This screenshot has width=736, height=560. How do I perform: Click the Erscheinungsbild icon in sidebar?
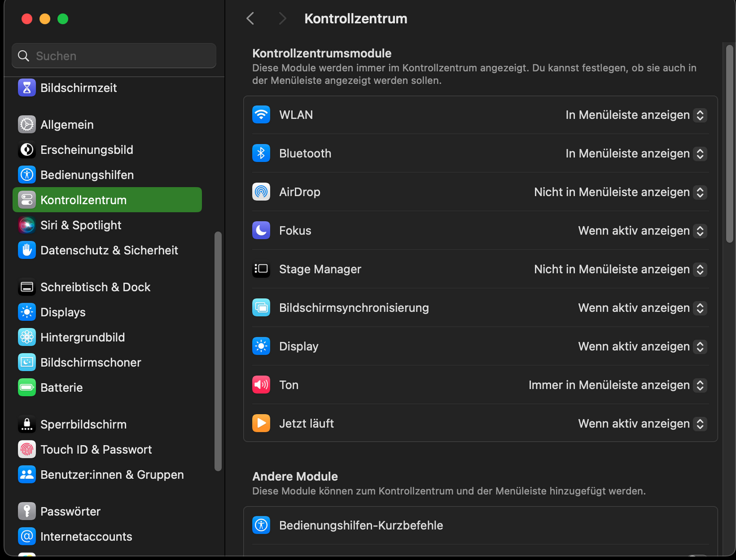[x=27, y=149]
